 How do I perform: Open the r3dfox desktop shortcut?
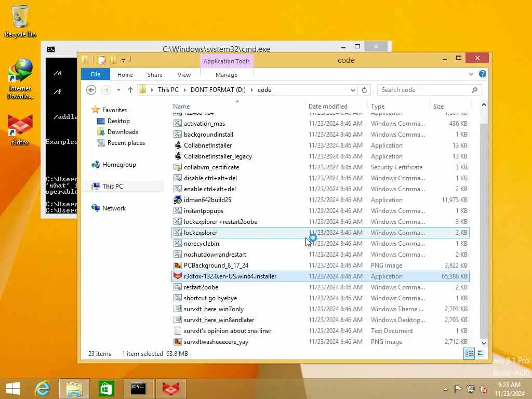[x=20, y=129]
